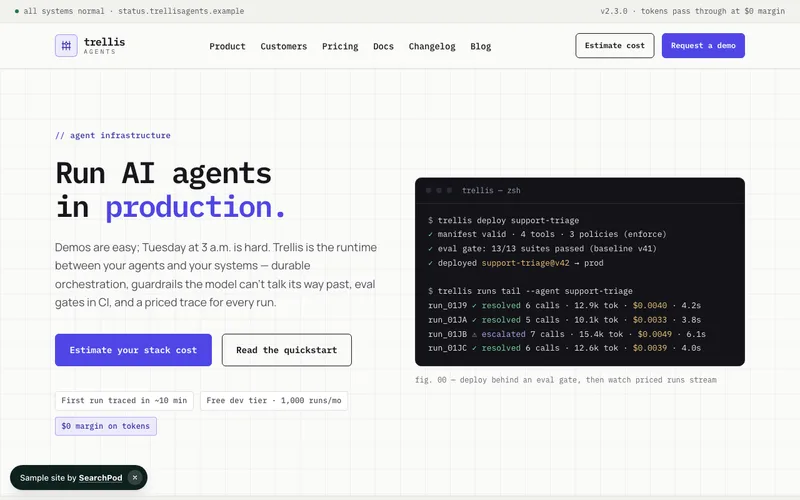The image size is (800, 500).
Task: Select the 'First run traced in ~10 min' badge
Action: (124, 401)
